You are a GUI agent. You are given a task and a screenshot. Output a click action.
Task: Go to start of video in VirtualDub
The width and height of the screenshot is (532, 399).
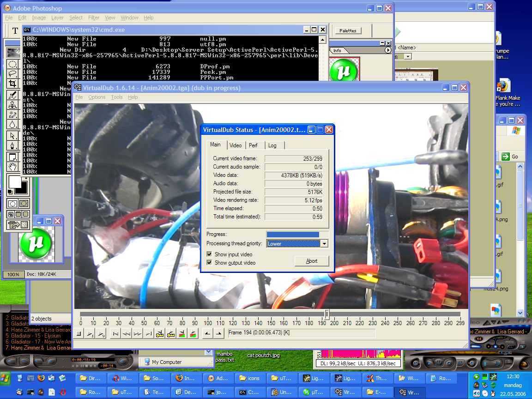115,334
